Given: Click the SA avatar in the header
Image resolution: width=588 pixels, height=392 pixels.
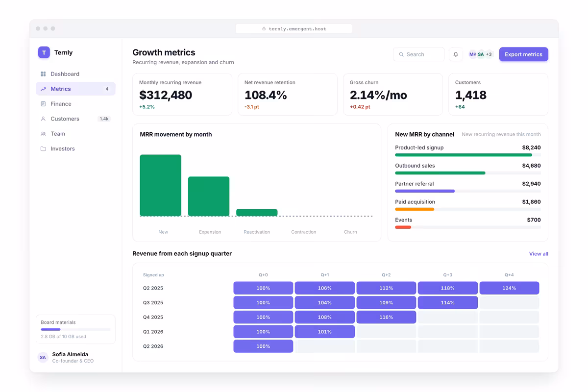Looking at the screenshot, I should (481, 54).
